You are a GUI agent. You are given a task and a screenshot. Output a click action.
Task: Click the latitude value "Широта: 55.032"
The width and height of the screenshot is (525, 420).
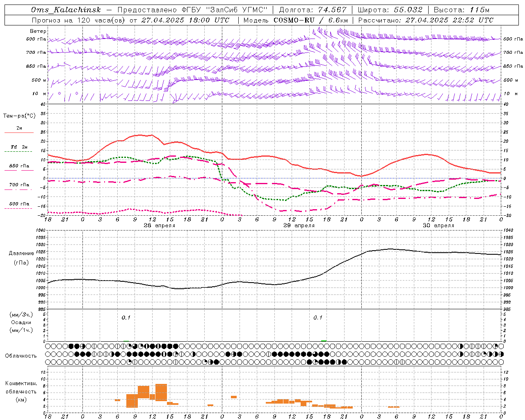tap(390, 10)
